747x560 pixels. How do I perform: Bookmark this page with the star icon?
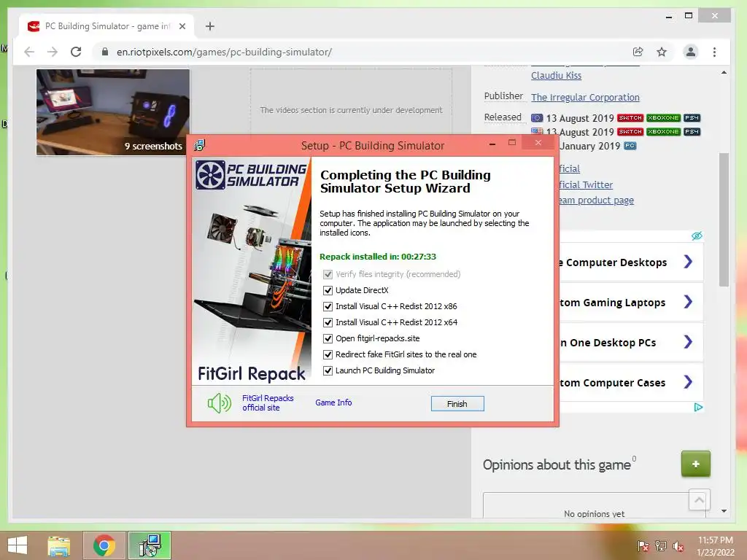662,52
